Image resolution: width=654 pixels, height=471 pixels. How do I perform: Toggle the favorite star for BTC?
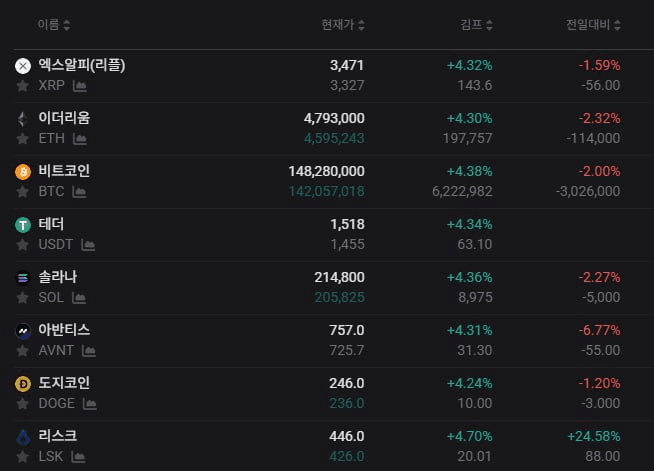point(23,192)
